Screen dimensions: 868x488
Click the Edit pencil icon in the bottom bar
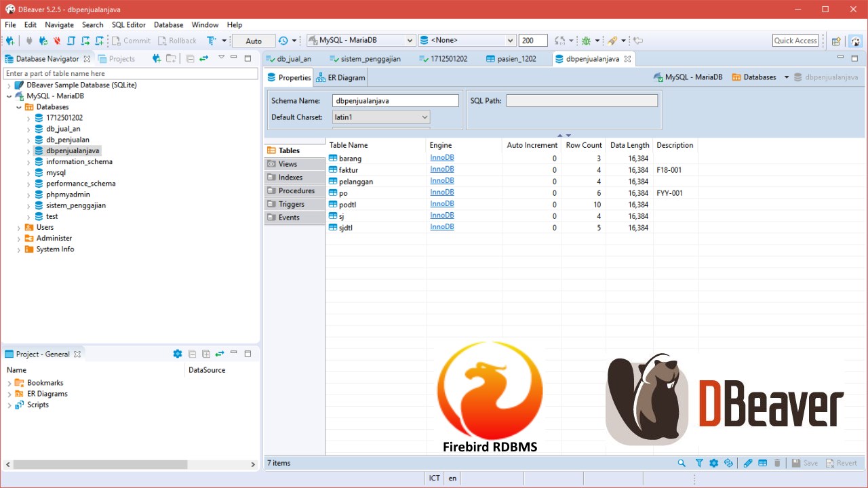(748, 463)
